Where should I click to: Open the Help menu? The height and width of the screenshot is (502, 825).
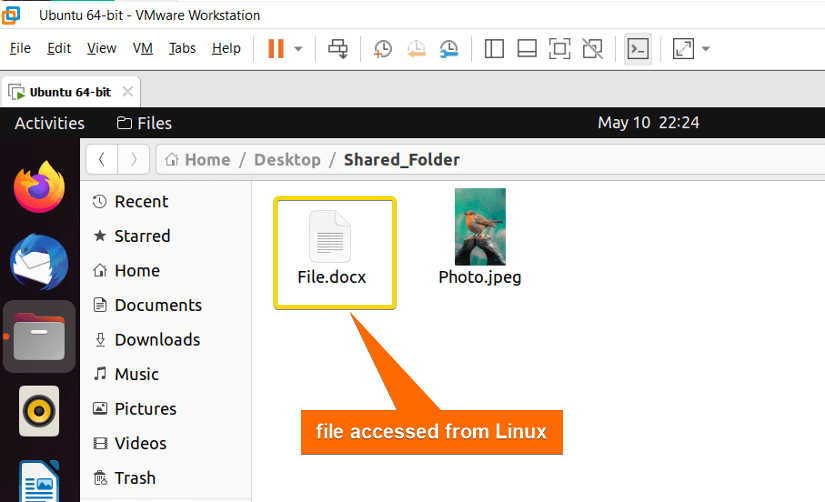pyautogui.click(x=226, y=48)
